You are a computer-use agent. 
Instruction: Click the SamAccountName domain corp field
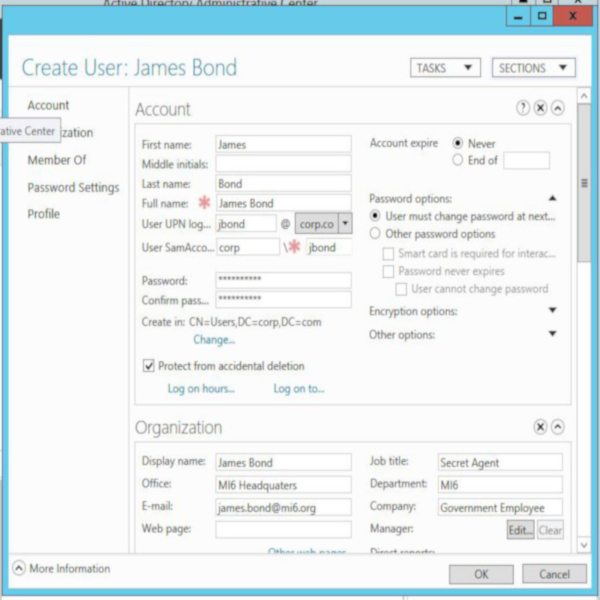tap(248, 247)
